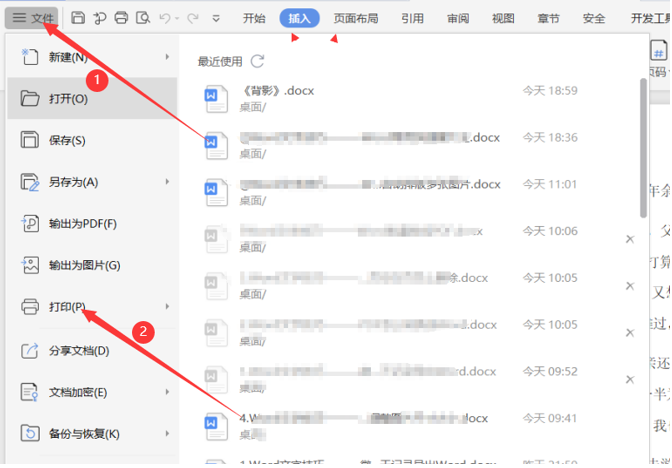Viewport: 672px width, 468px height.
Task: Click the Redo arrow icon
Action: point(193,18)
